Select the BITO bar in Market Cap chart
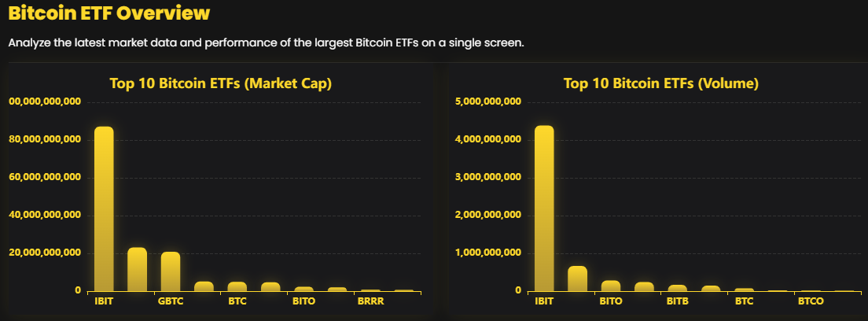 [x=304, y=289]
